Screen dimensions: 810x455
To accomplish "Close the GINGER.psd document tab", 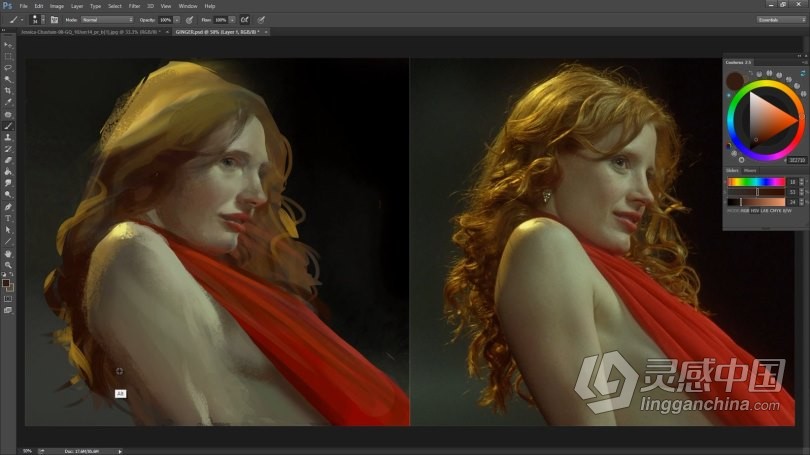I will [266, 32].
